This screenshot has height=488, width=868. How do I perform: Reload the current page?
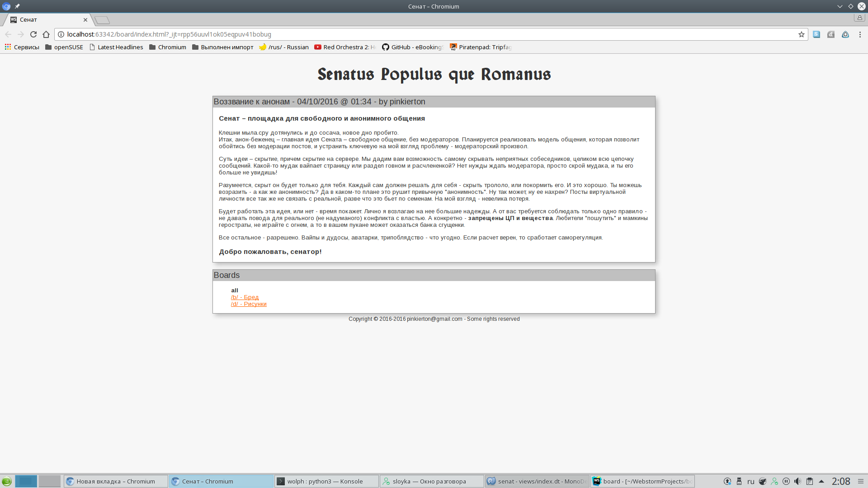33,34
